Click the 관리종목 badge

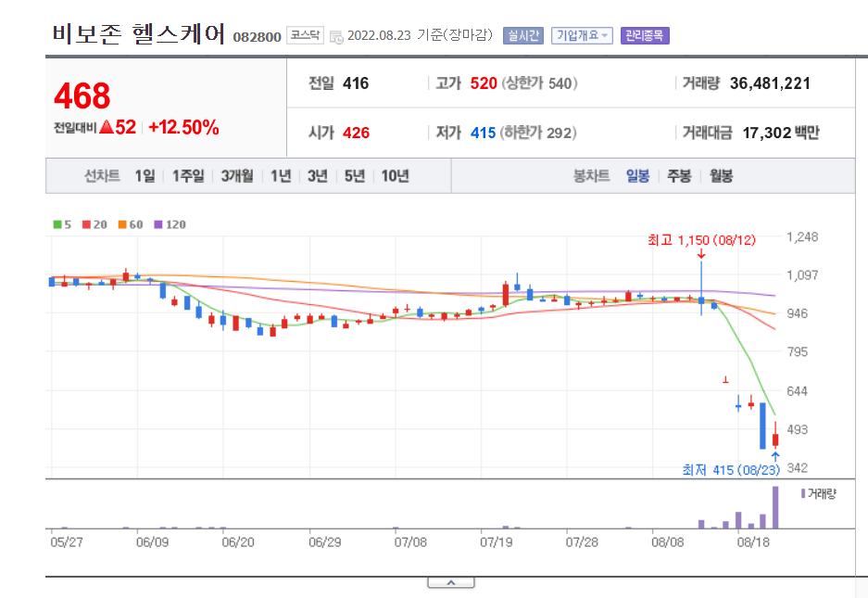[x=645, y=35]
